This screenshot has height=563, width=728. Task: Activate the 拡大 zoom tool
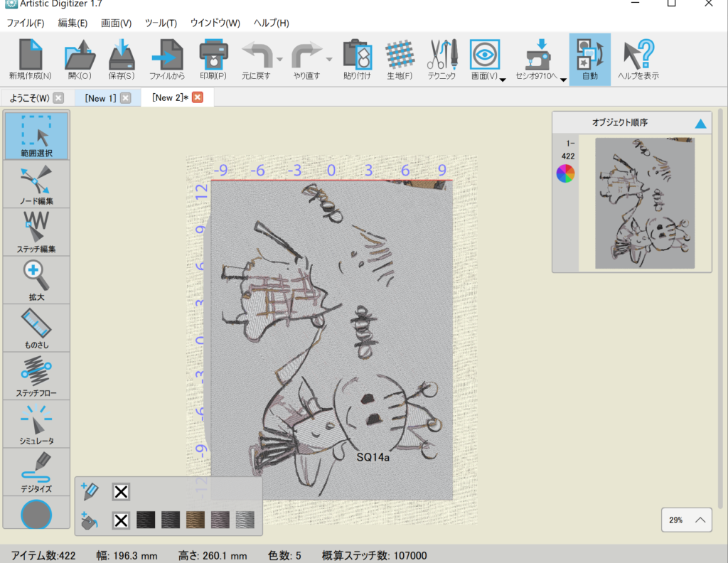coord(36,279)
